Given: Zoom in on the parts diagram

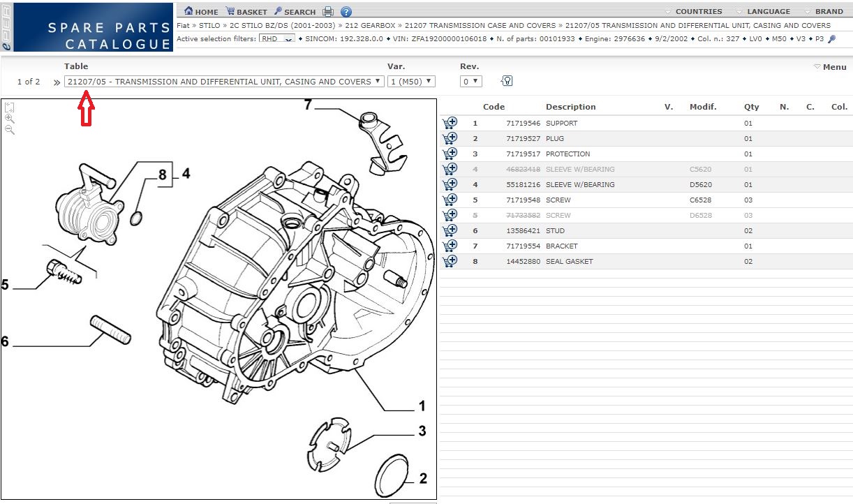Looking at the screenshot, I should coord(10,119).
